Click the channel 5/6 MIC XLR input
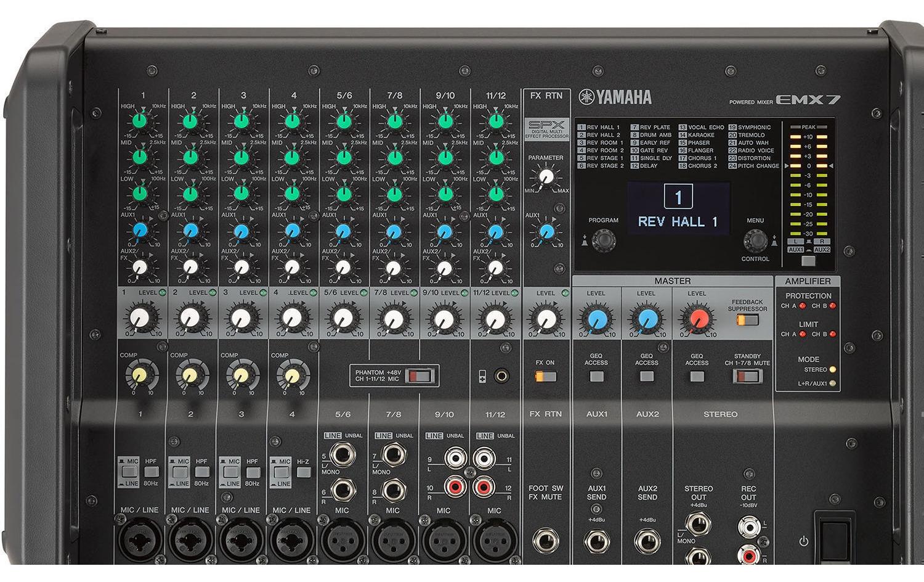This screenshot has height=582, width=924. tap(342, 541)
